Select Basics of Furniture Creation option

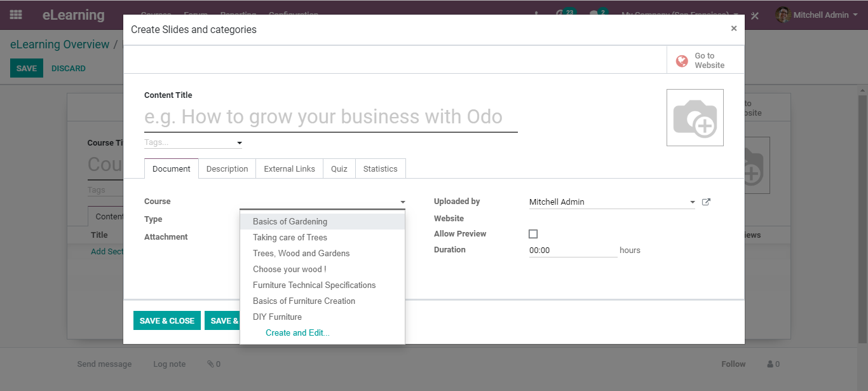pyautogui.click(x=322, y=301)
